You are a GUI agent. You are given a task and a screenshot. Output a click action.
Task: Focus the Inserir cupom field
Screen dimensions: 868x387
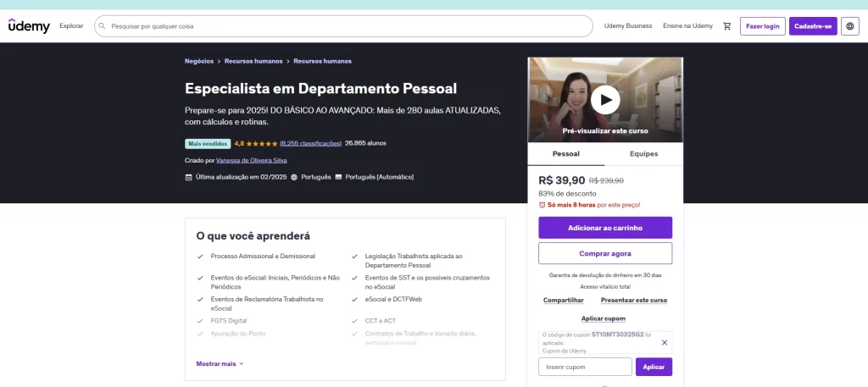[x=585, y=367]
